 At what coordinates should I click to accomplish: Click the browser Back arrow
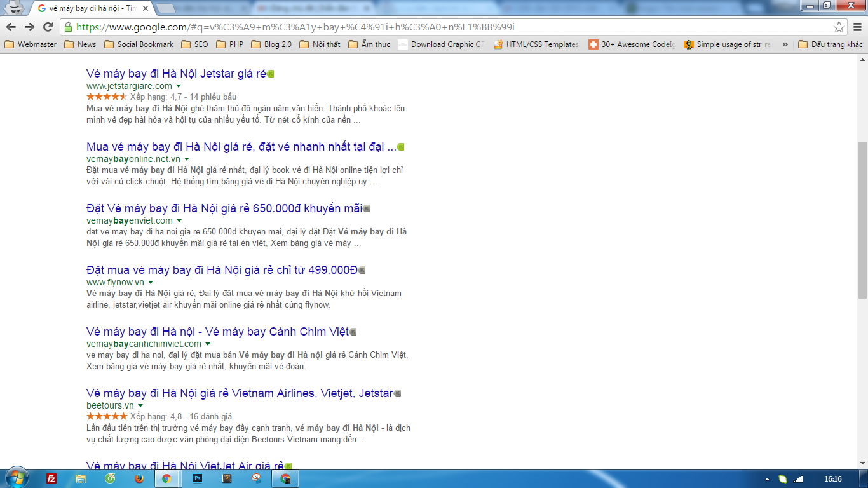click(x=11, y=27)
